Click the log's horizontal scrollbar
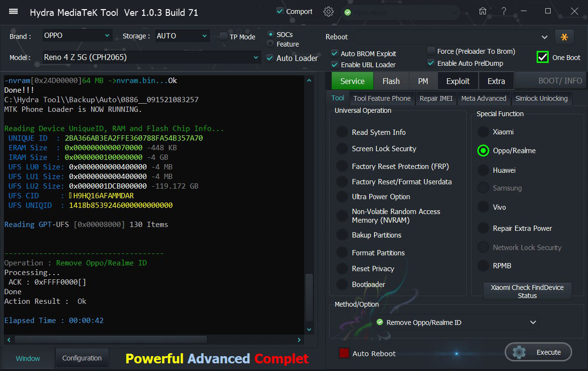588x371 pixels. [x=111, y=339]
